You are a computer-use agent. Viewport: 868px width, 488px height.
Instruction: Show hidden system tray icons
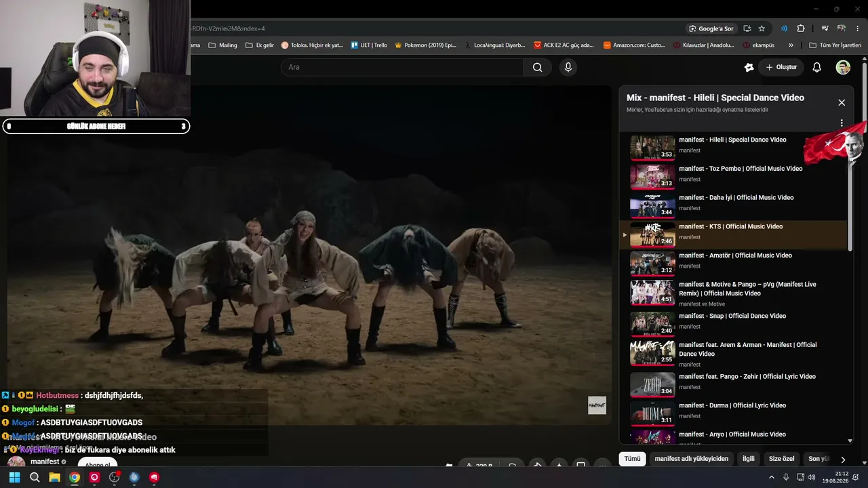click(772, 477)
